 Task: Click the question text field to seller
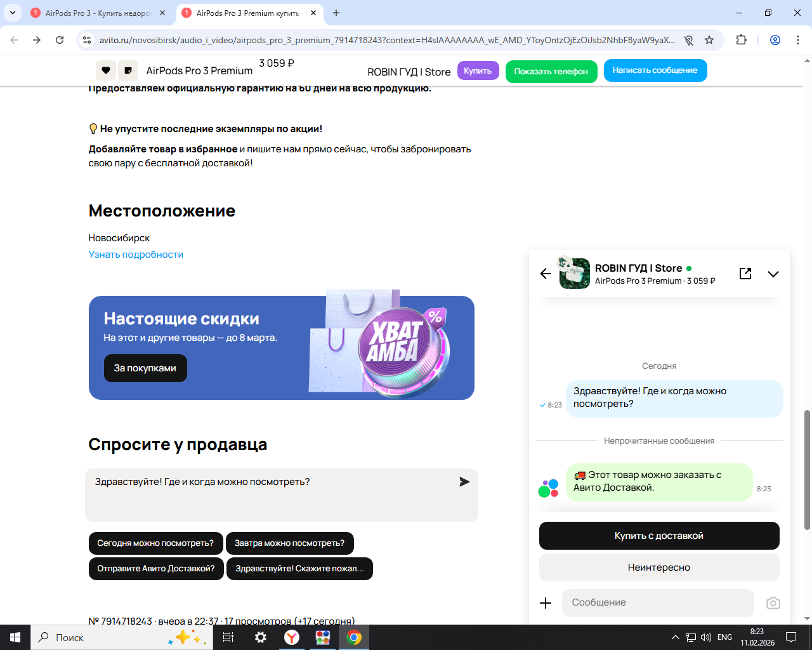(x=281, y=495)
